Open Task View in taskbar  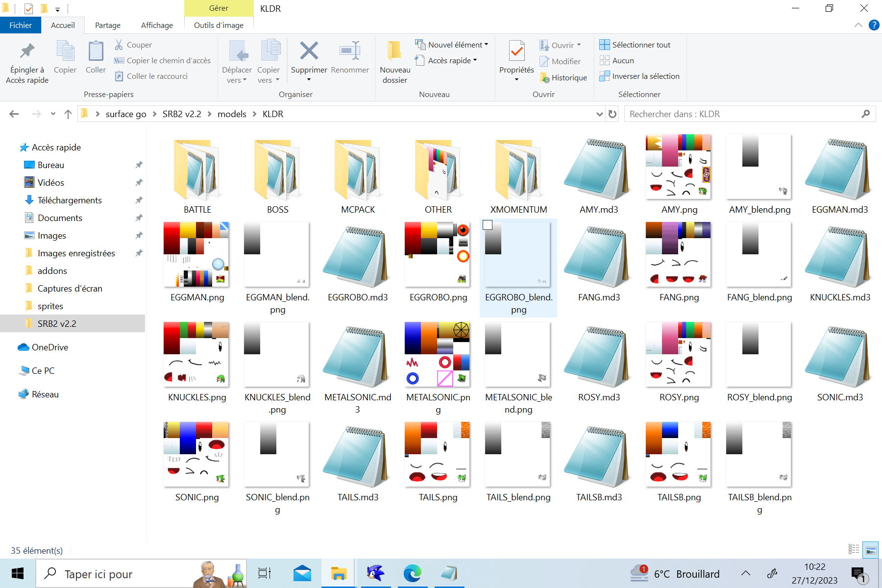(265, 573)
